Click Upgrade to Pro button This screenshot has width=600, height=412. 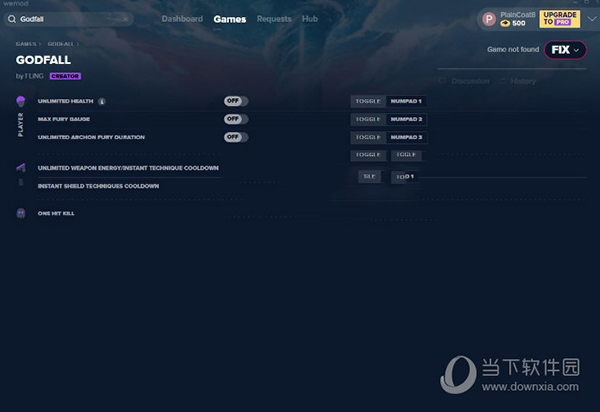point(559,19)
